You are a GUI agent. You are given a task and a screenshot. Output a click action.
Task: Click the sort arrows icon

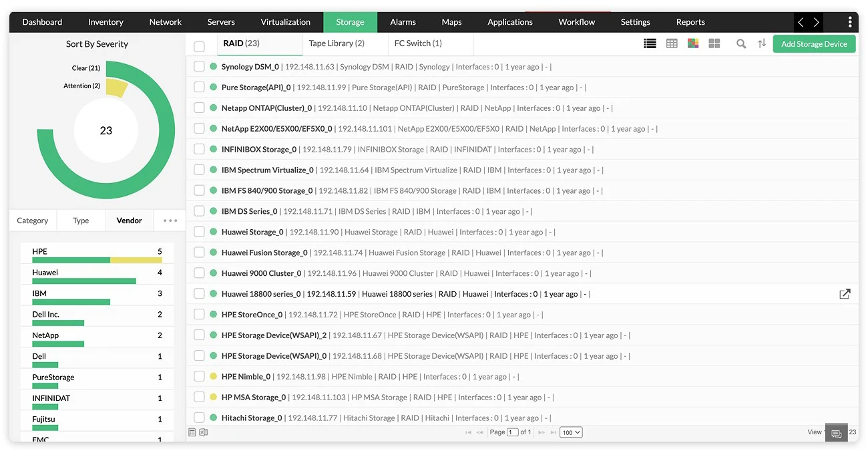762,43
